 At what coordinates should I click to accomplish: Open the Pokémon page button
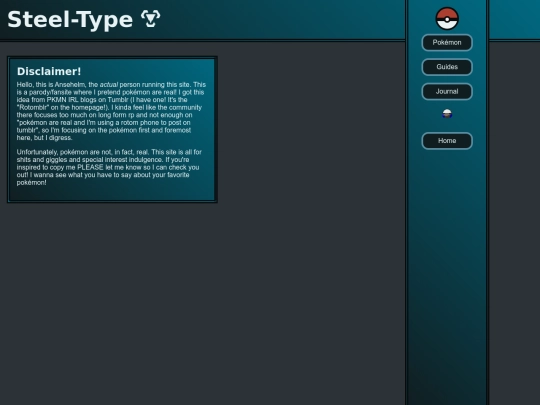tap(447, 42)
